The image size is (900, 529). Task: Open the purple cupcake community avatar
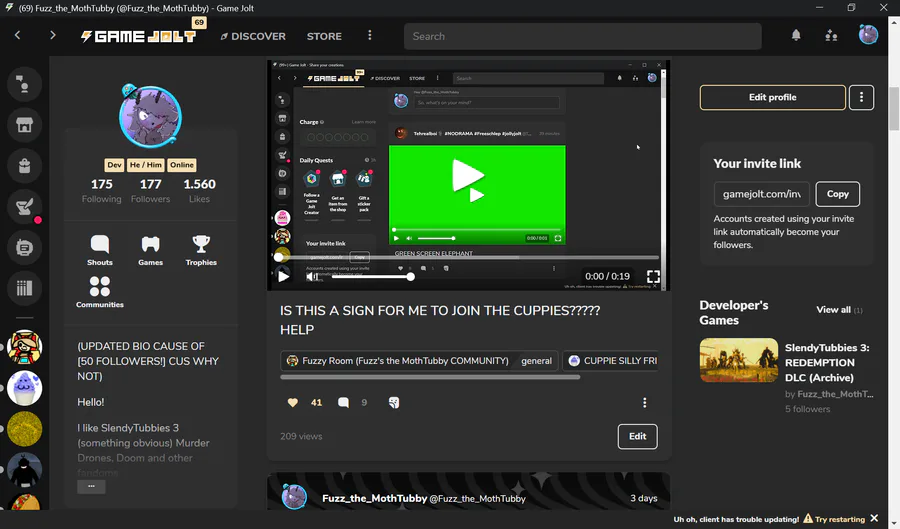25,388
